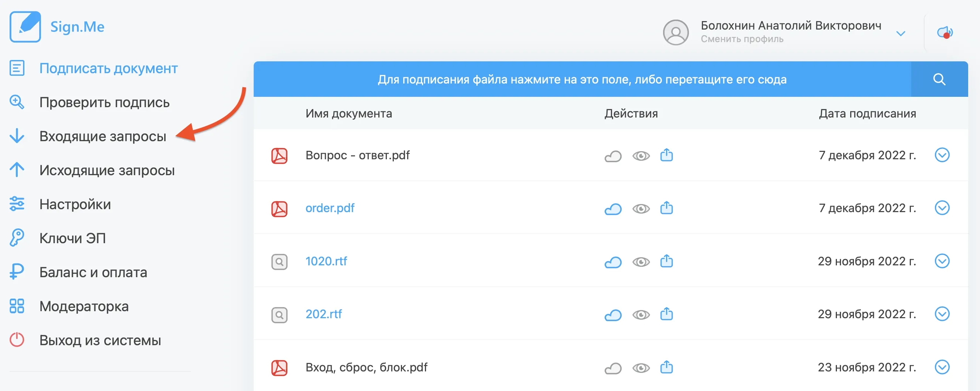The image size is (980, 391).
Task: Click file icon of 1020.rtf
Action: 279,262
